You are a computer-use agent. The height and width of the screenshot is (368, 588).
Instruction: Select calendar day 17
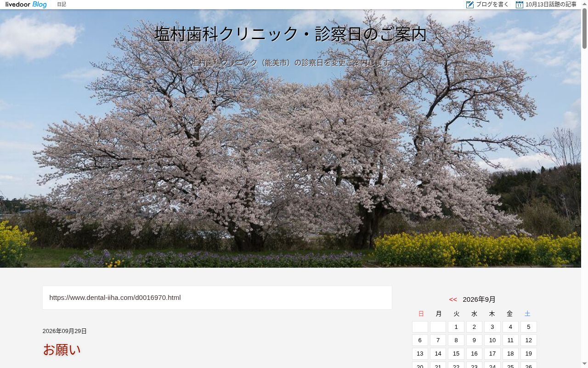click(x=492, y=354)
